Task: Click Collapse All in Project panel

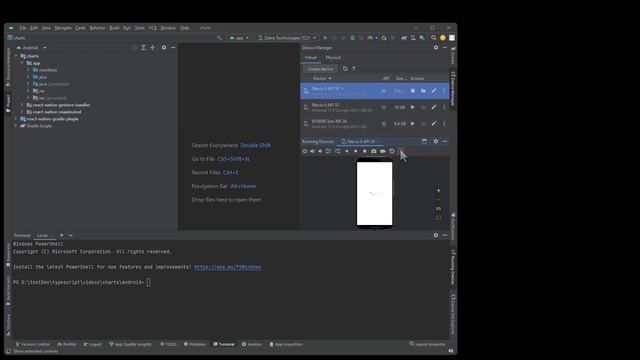Action: pyautogui.click(x=153, y=48)
